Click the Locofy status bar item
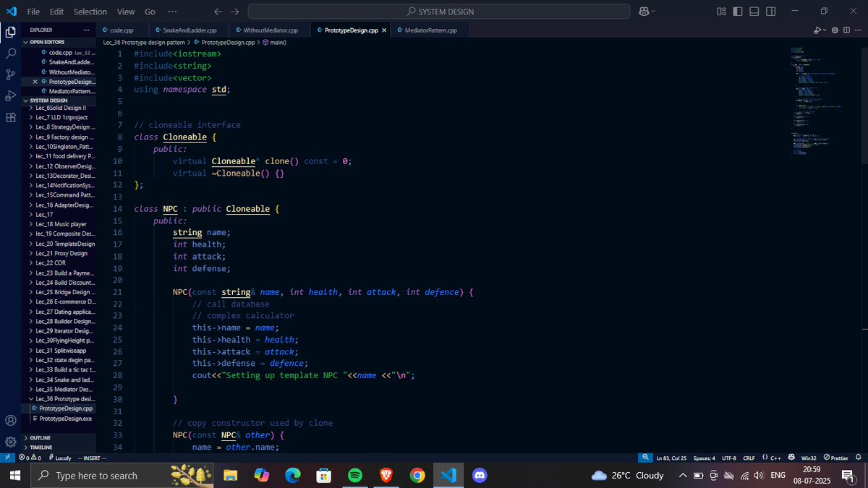 point(60,458)
